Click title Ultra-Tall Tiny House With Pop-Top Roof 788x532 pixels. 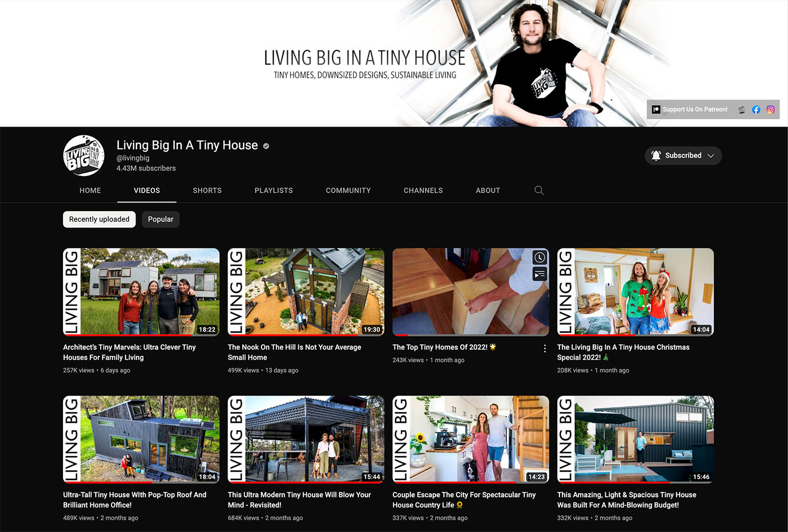tap(134, 500)
